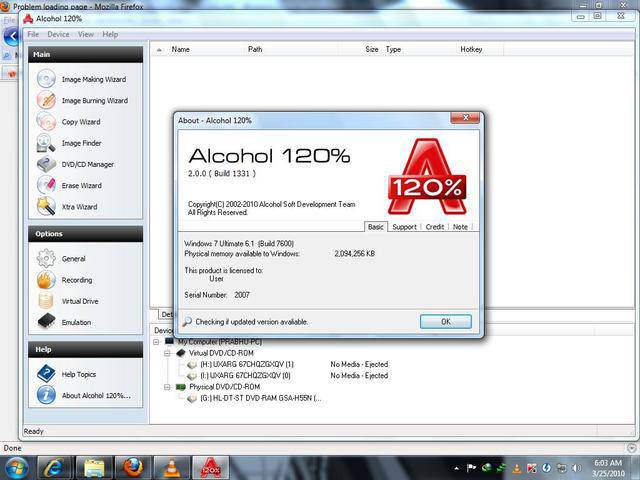Click OK in the About dialog
The height and width of the screenshot is (480, 640).
[x=446, y=322]
